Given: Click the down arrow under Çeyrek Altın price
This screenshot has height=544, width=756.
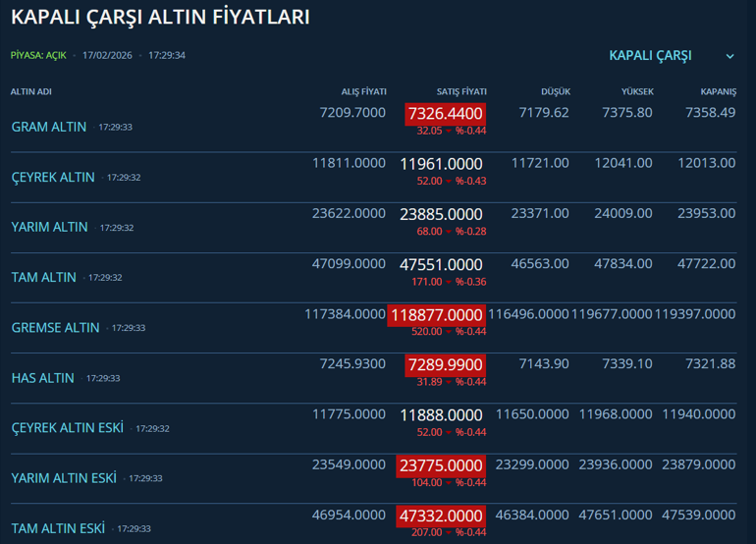Looking at the screenshot, I should (x=449, y=181).
